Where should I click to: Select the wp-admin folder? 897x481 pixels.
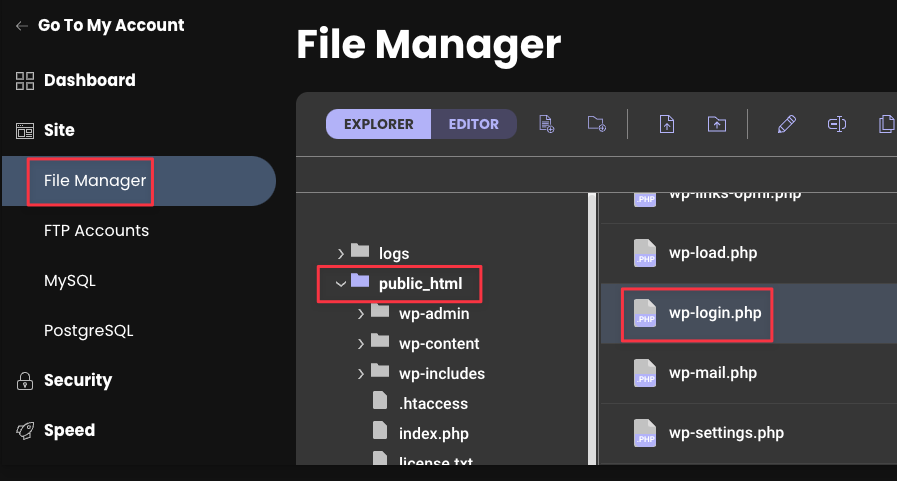coord(434,314)
